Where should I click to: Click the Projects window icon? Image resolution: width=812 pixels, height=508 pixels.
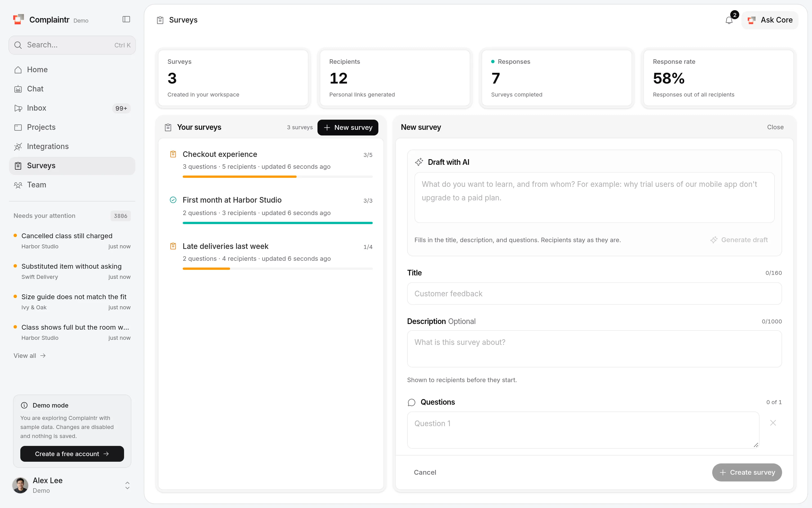[18, 127]
